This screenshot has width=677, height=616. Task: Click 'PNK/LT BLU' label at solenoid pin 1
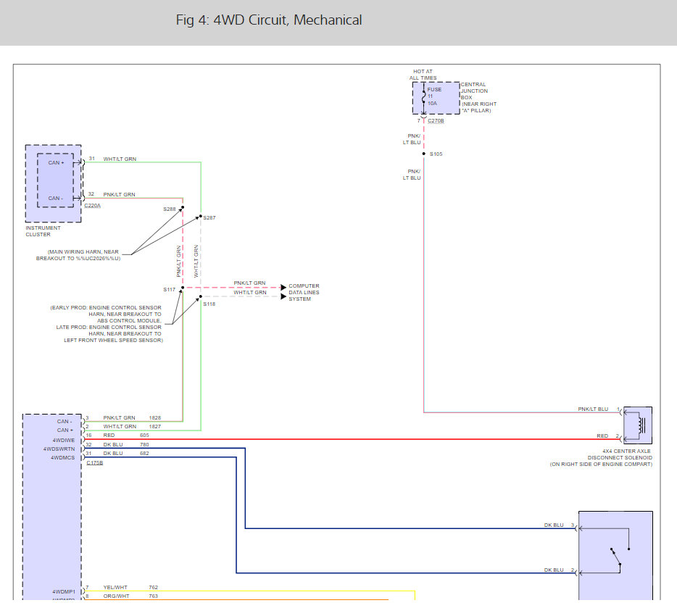593,409
